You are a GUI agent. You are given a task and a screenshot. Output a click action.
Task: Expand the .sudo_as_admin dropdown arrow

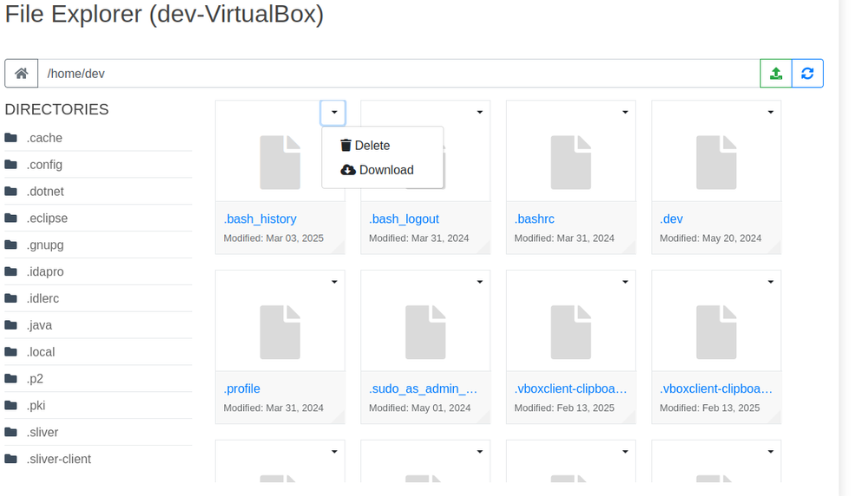[x=479, y=282]
